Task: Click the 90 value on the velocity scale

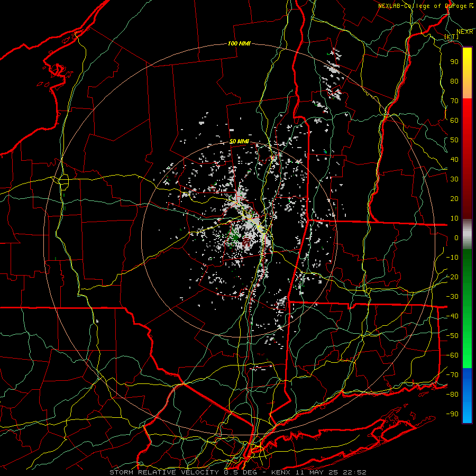Action: [x=454, y=62]
